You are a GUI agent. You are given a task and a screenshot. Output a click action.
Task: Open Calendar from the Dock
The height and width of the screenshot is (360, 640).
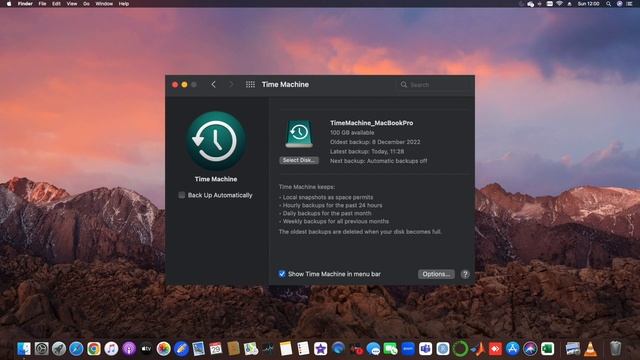[216, 349]
